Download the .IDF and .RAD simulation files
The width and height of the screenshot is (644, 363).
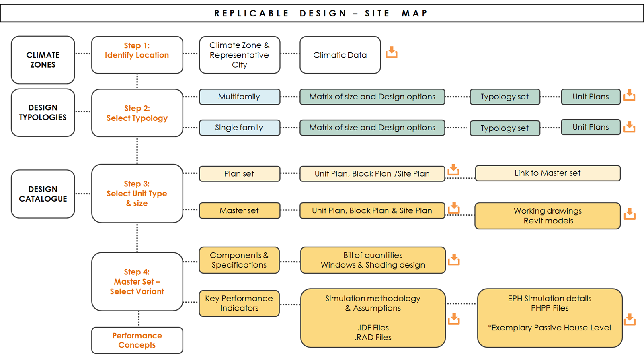click(x=454, y=319)
